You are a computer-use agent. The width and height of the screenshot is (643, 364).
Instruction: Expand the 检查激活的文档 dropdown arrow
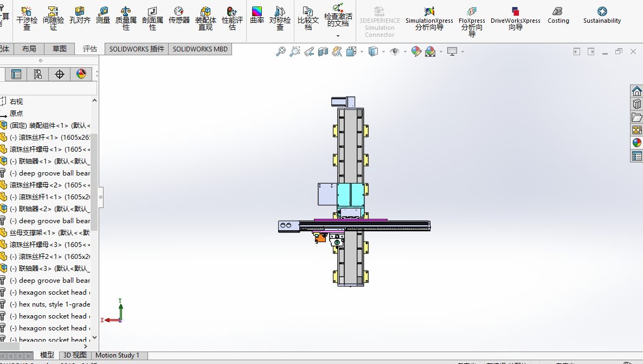pyautogui.click(x=338, y=36)
